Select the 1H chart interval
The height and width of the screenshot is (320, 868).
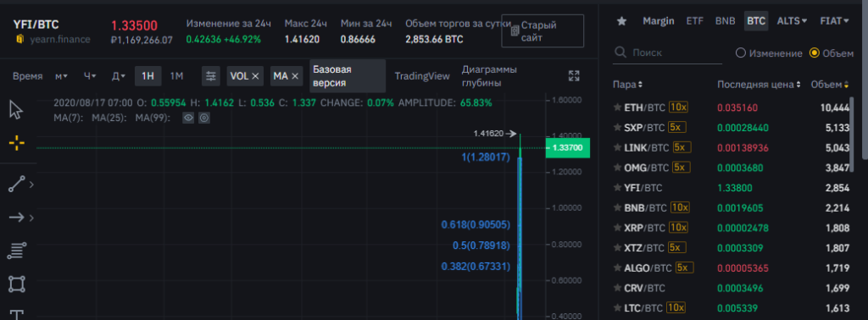(x=147, y=76)
